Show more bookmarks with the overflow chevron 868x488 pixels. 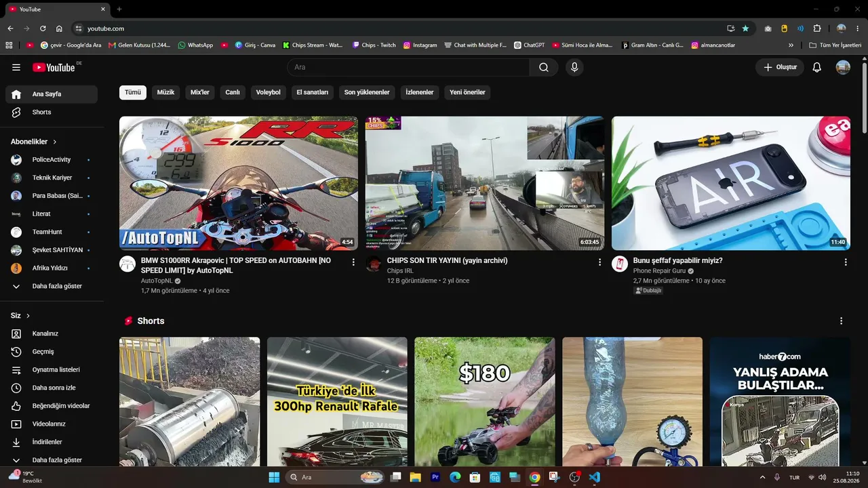pos(791,45)
